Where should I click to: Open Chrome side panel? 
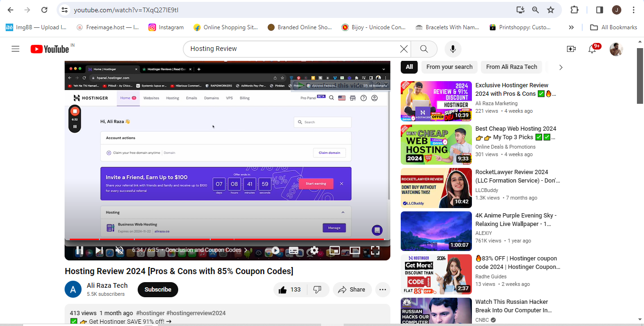[x=600, y=10]
